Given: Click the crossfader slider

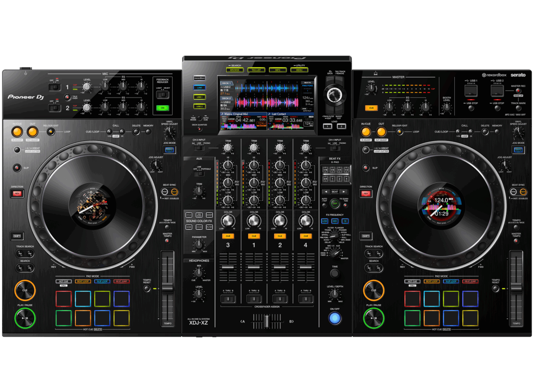Looking at the screenshot, I should 266,321.
